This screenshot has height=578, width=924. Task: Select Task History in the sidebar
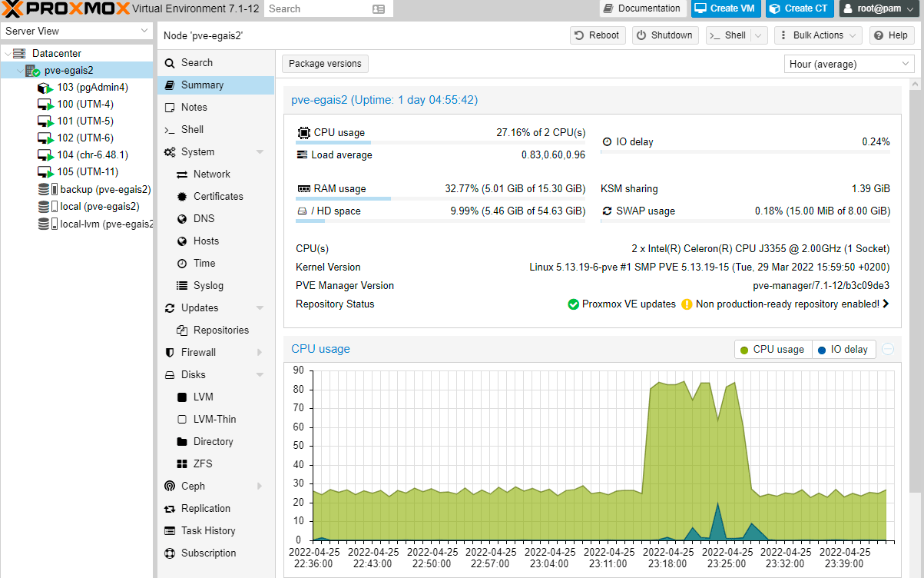[207, 530]
